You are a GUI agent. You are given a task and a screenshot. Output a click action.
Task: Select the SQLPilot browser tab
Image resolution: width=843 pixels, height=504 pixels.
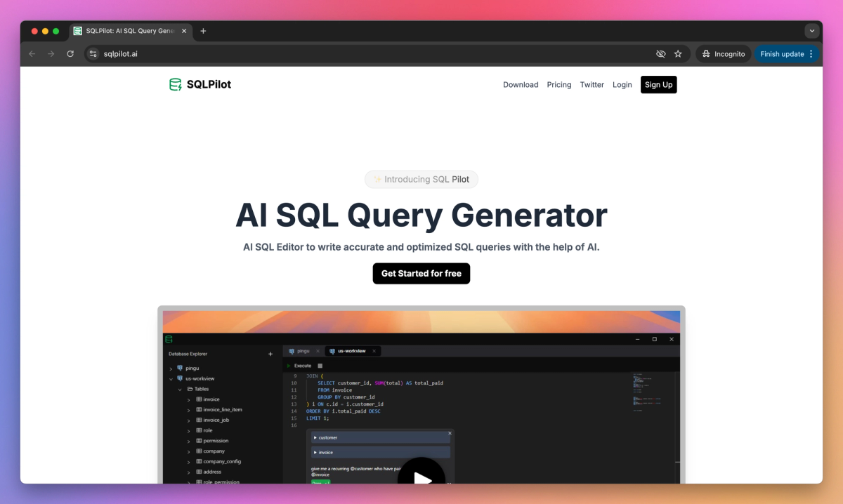click(131, 31)
